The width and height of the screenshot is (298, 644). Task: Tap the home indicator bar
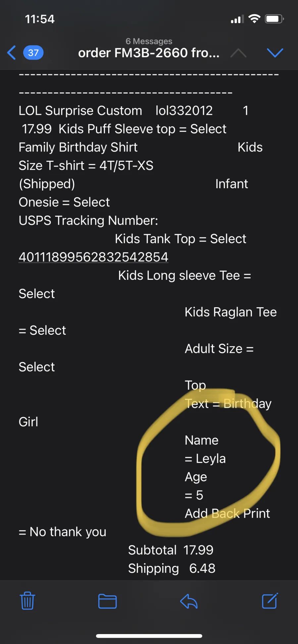coord(149,636)
